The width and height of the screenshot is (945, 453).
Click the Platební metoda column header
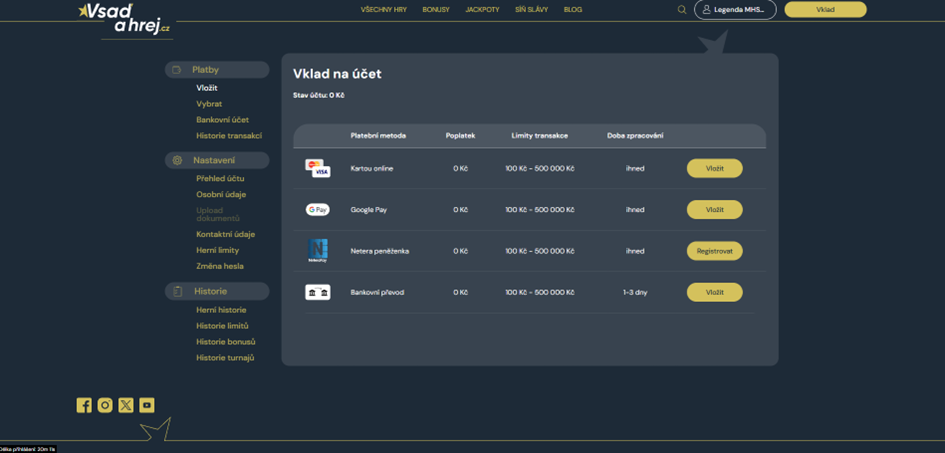point(378,136)
